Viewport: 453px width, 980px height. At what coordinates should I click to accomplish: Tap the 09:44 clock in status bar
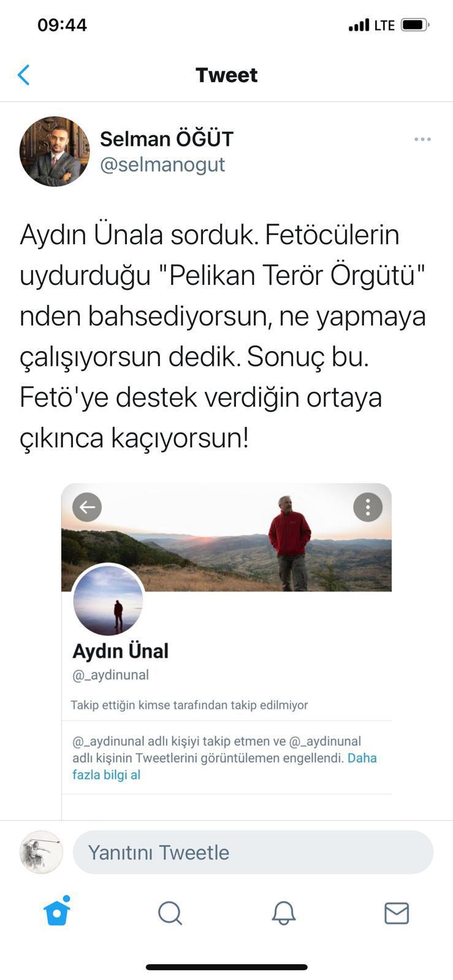tap(62, 25)
